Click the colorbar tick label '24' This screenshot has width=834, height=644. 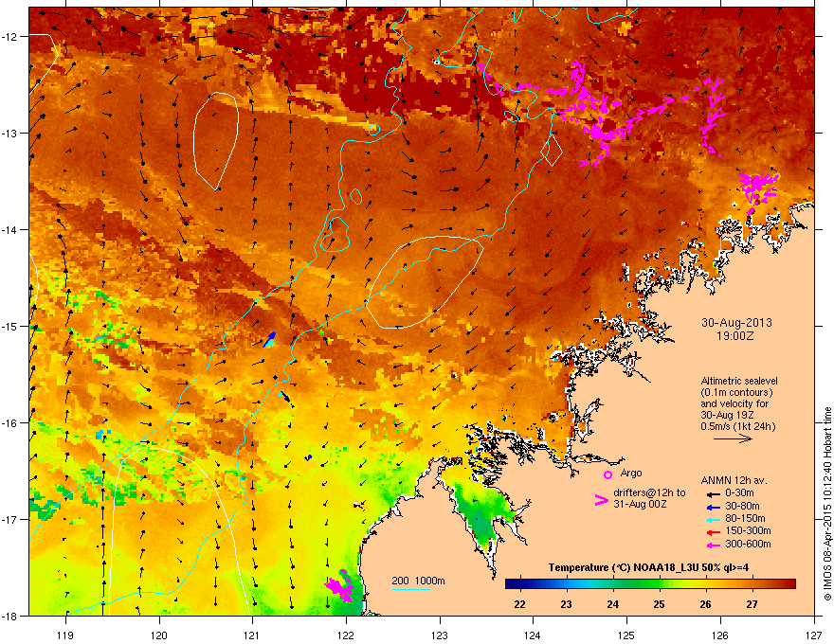point(613,604)
